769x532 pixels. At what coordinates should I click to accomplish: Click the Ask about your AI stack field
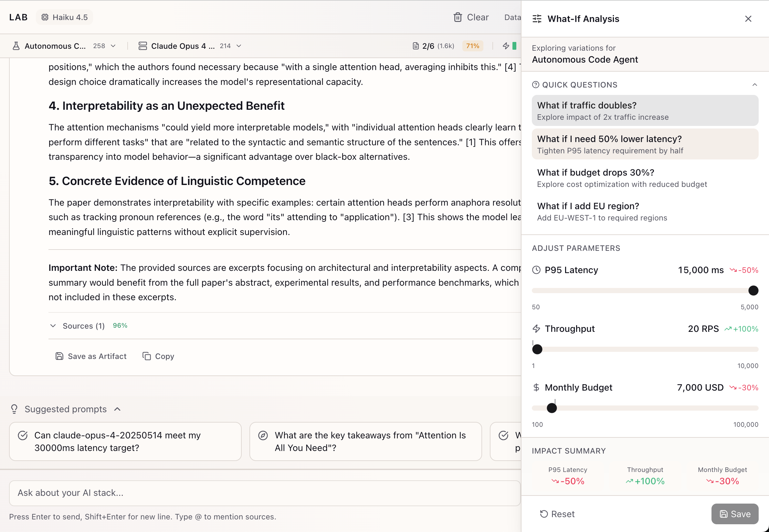coord(234,493)
